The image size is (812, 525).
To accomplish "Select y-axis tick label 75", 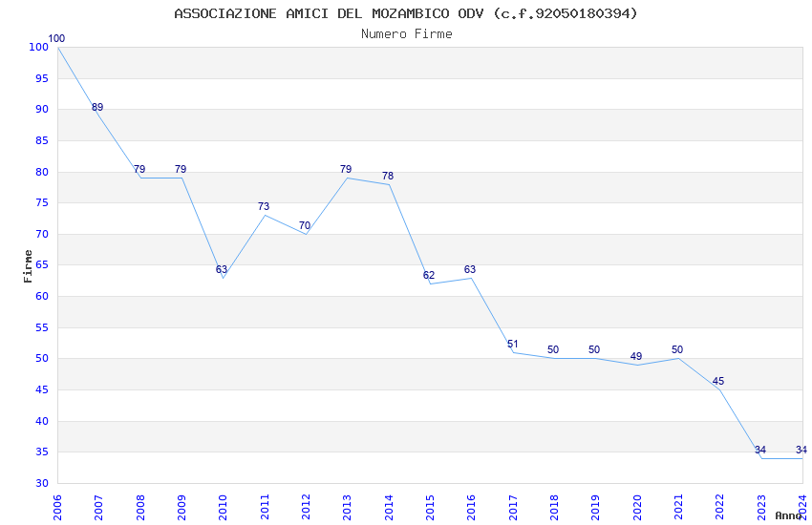I will 42,202.
